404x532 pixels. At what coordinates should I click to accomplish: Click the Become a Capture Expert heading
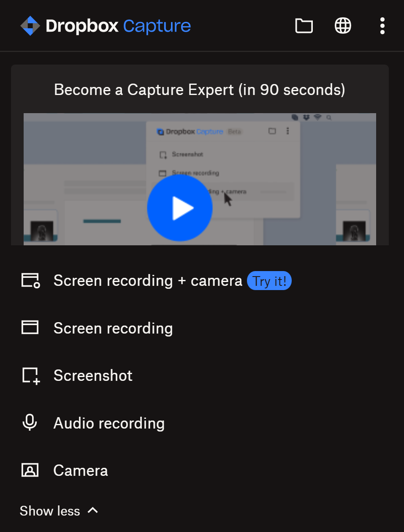coord(200,90)
